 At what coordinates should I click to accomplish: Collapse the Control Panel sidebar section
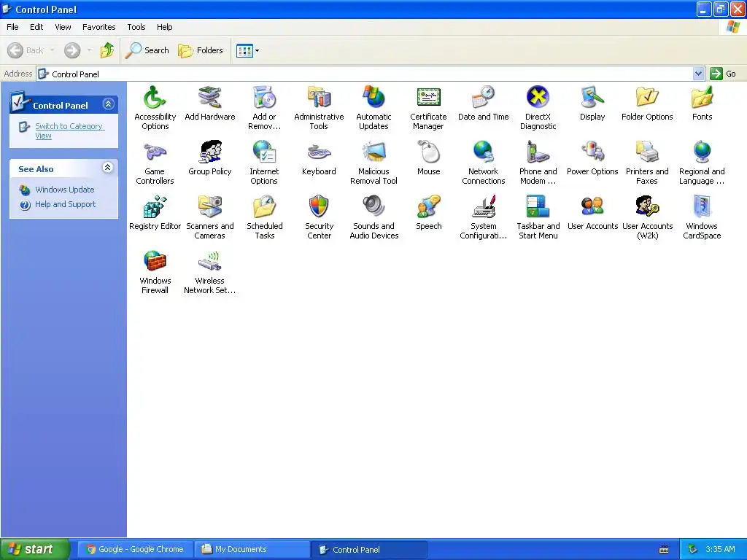click(109, 104)
